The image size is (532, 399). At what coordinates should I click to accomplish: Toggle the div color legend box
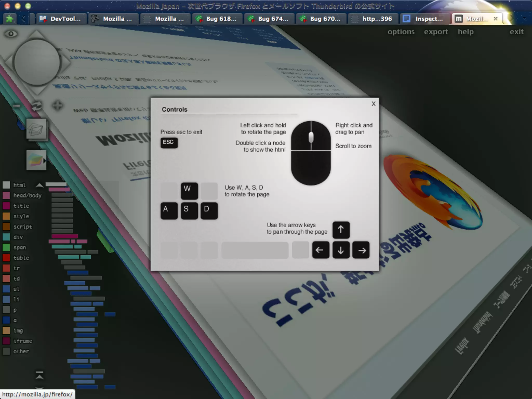coord(6,237)
